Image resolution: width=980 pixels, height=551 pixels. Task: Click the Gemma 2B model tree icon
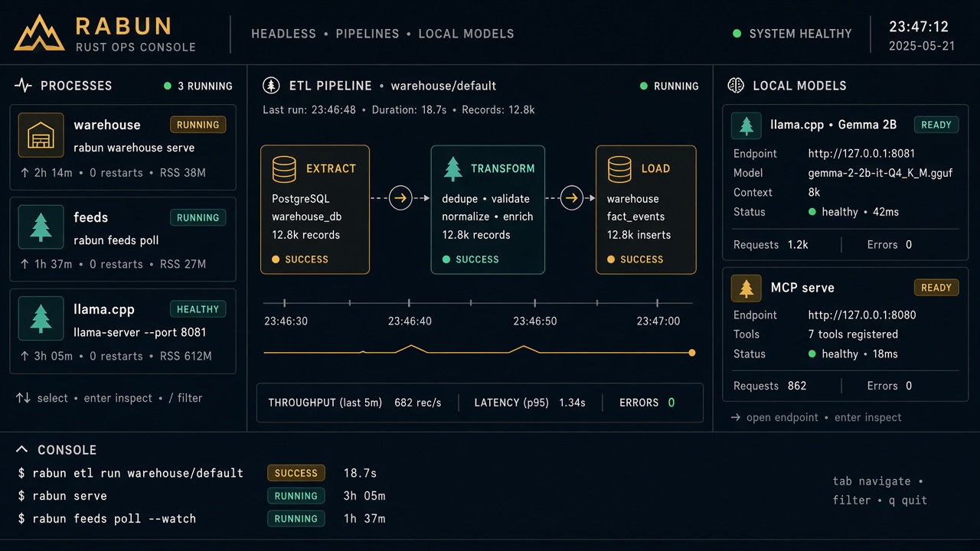tap(746, 125)
